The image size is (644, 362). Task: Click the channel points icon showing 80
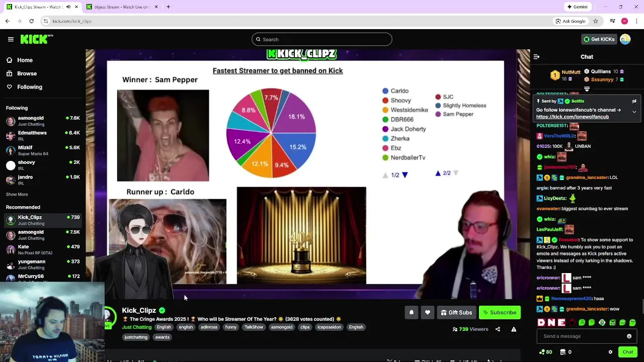click(545, 352)
